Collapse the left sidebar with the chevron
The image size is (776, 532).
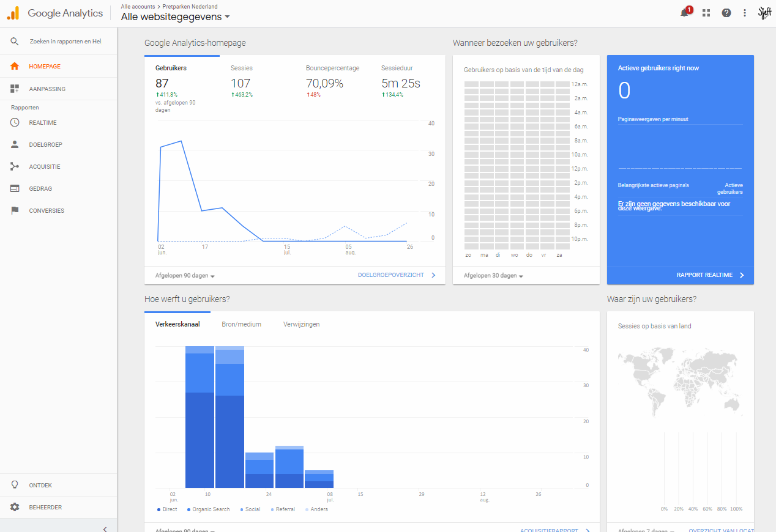105,529
